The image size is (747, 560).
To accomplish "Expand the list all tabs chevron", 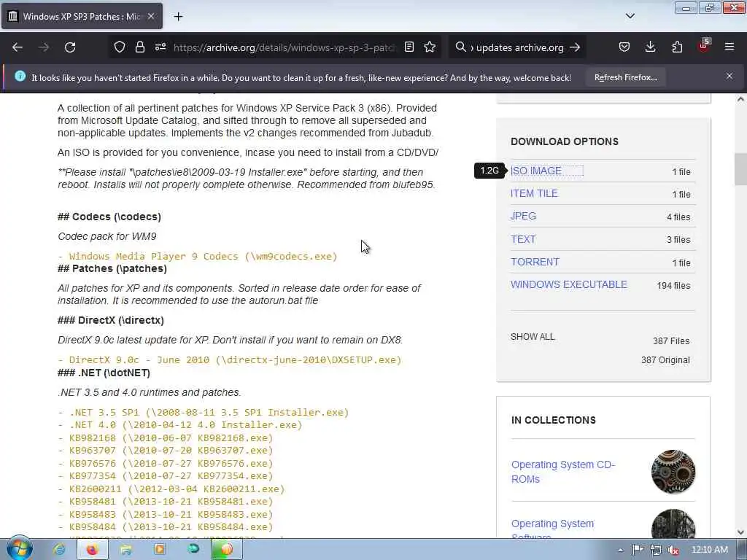I will coord(630,16).
